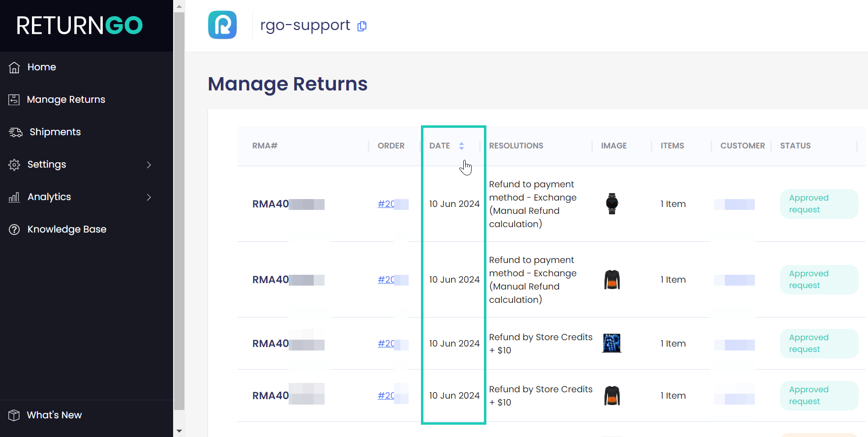
Task: Click the black watch product thumbnail
Action: pos(611,204)
